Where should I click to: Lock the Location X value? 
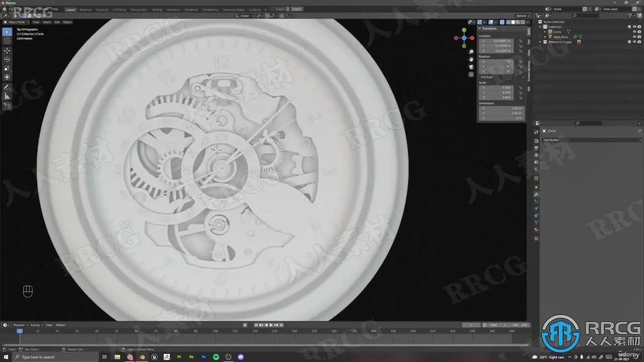[x=521, y=41]
